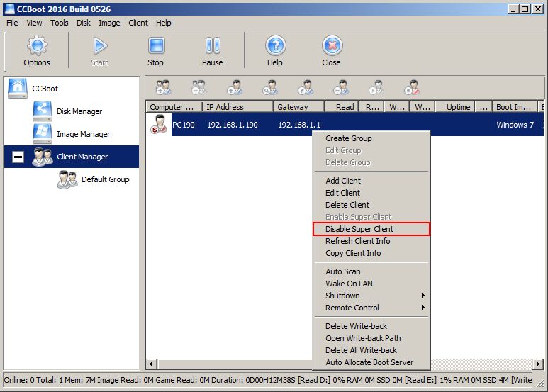Sort by the Uptime column header
548x392 pixels.
click(455, 107)
